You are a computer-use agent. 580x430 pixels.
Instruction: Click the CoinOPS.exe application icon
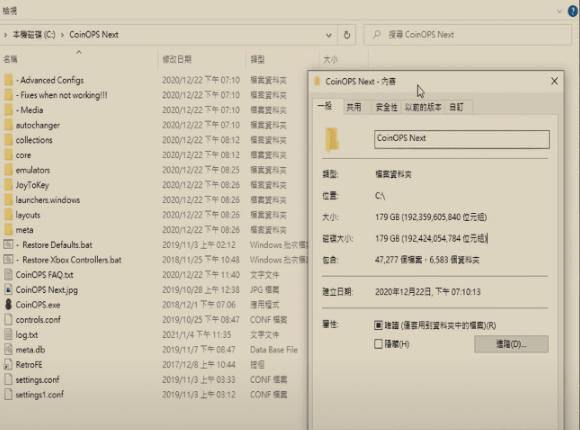pos(8,305)
